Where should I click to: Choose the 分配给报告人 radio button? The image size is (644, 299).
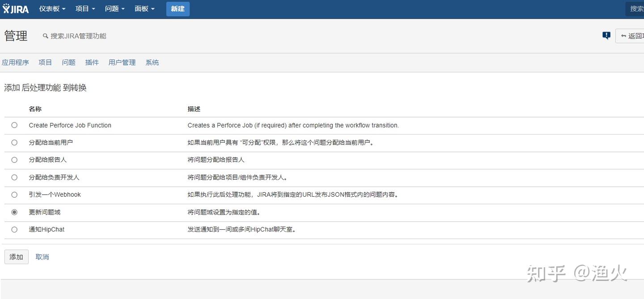click(x=14, y=160)
